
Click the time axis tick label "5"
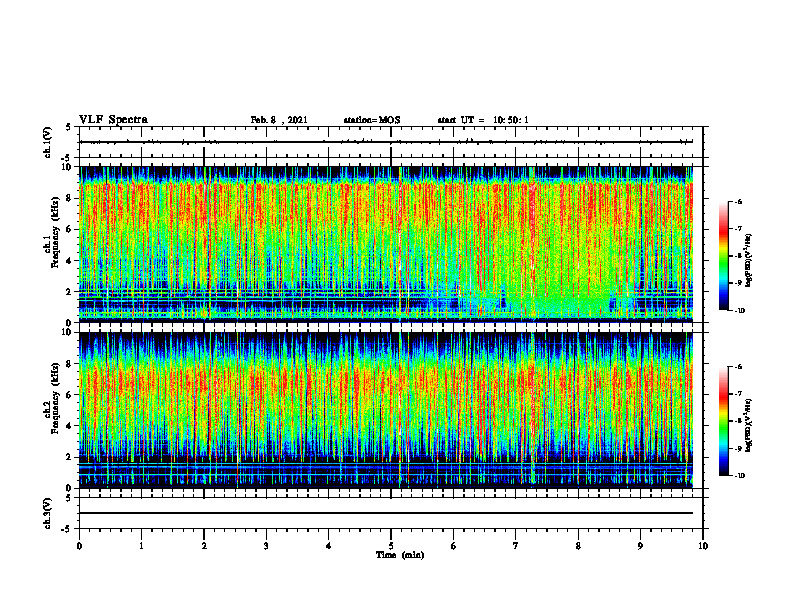click(391, 546)
